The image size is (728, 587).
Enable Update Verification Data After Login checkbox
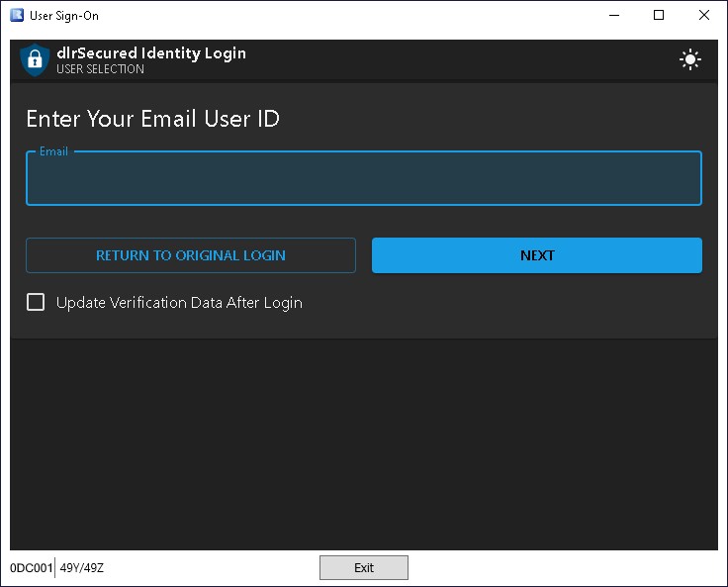36,302
